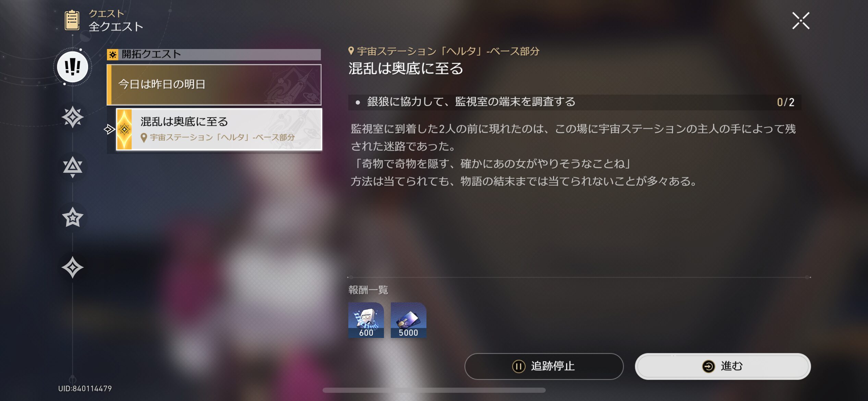Select the 混乱は奥底に至る quest entry
The width and height of the screenshot is (868, 401).
(219, 129)
